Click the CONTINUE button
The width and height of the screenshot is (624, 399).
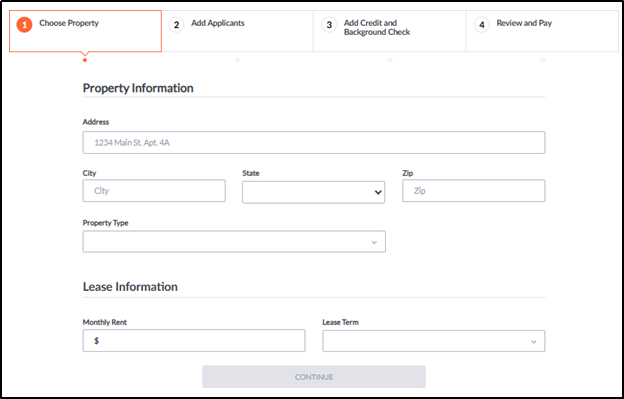coord(314,377)
